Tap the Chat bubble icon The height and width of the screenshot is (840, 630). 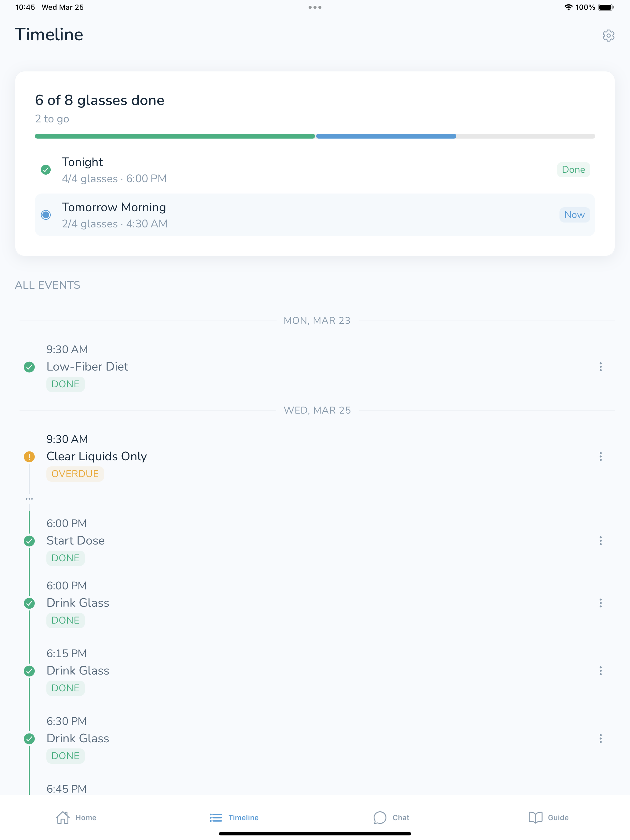380,818
